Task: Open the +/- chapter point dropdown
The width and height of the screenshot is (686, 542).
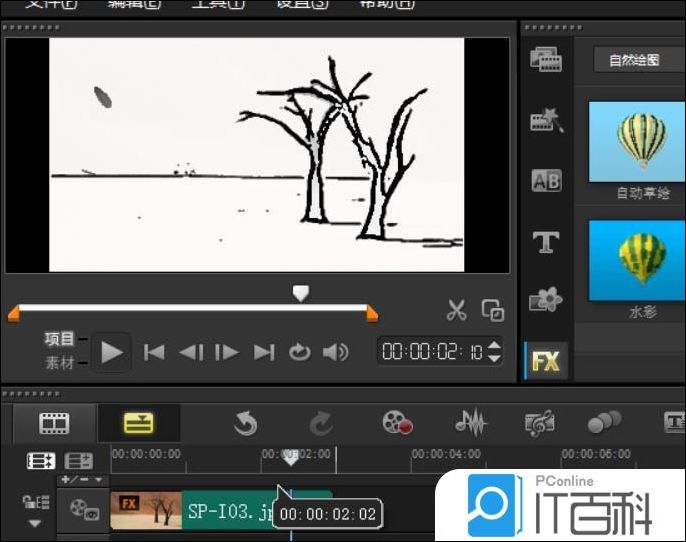Action: [x=82, y=480]
